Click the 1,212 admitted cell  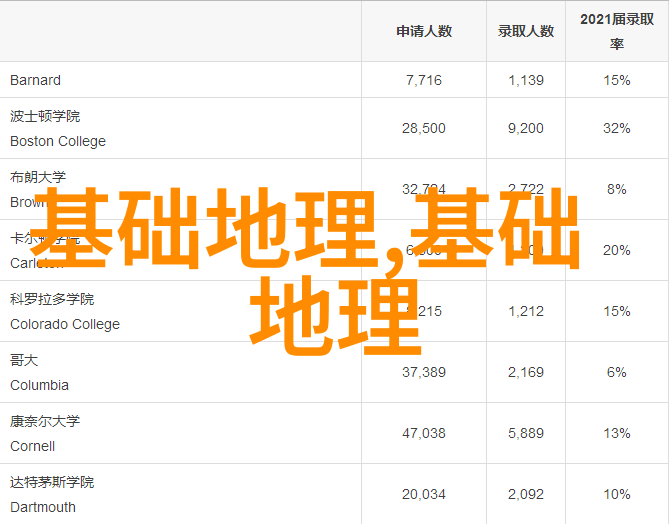click(526, 311)
